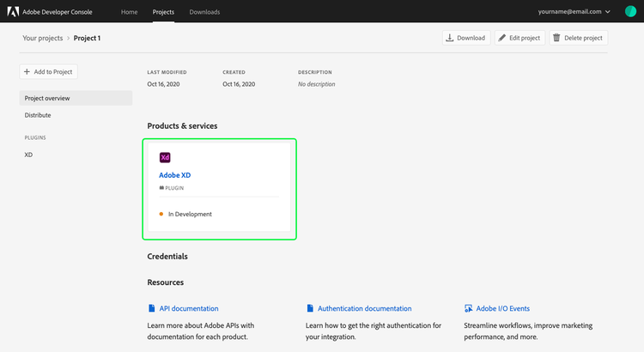Click the API documentation page icon
Viewport: 644px width, 352px height.
[151, 308]
